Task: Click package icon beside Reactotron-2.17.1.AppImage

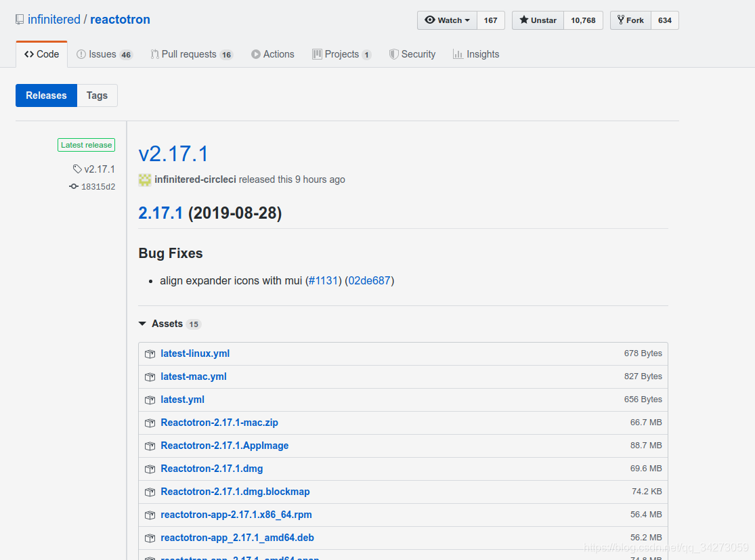Action: (150, 446)
